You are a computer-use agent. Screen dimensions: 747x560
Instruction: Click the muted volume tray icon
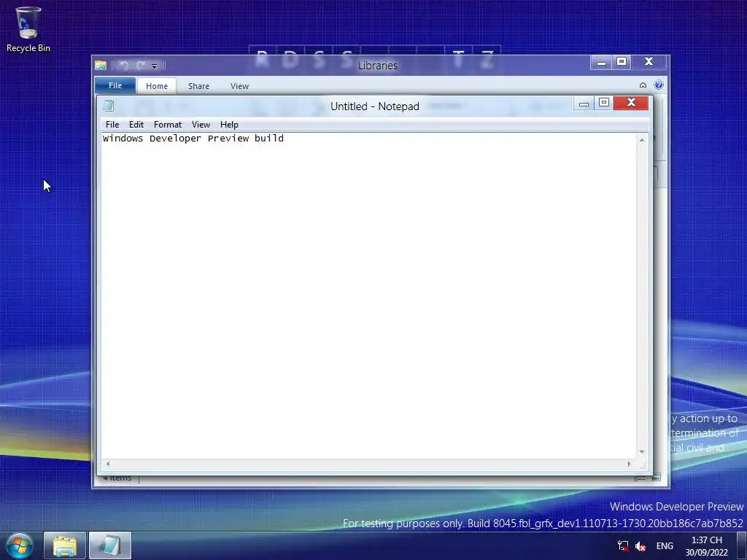640,546
